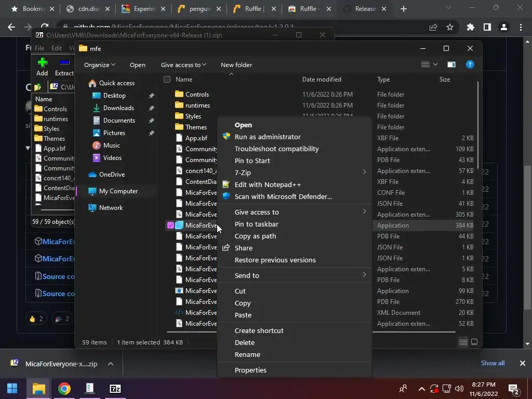The height and width of the screenshot is (399, 532).
Task: Click Show all downloads link
Action: coord(493,363)
